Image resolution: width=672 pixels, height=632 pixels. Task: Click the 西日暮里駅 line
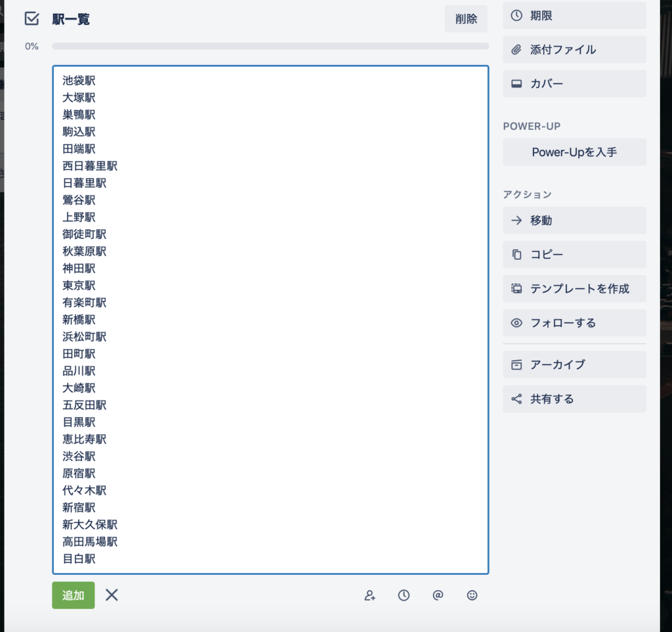pos(90,166)
